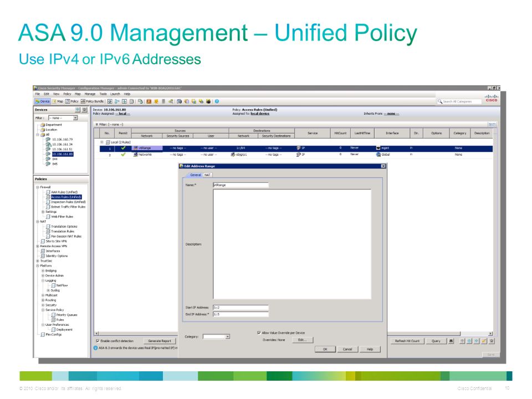Expand Remote Access VPN node
Screen dimensions: 532x399
38,246
